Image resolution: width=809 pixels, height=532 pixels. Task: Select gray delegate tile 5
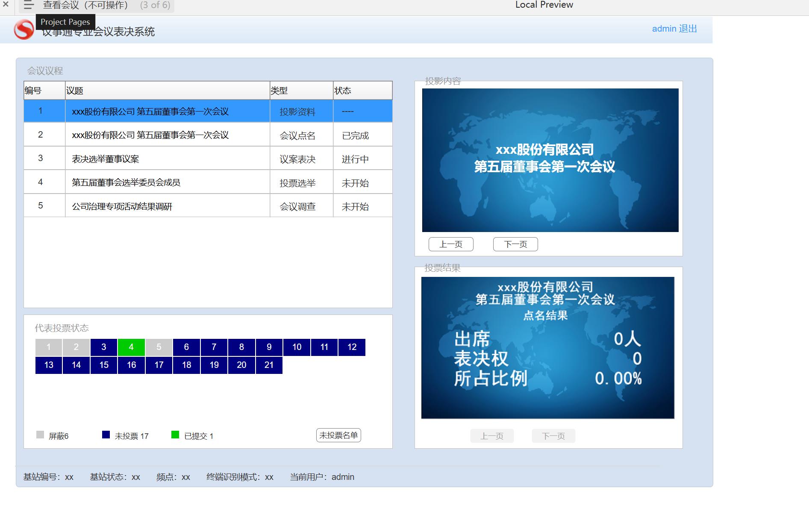pos(159,347)
